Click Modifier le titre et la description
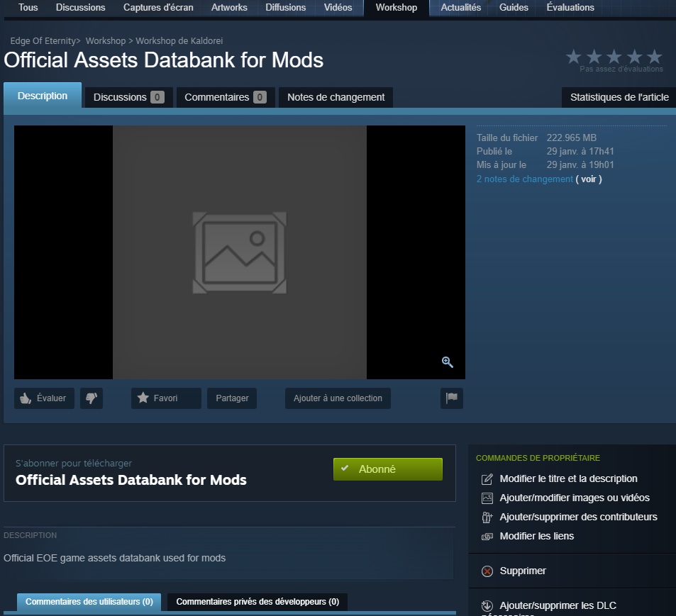The image size is (676, 616). (x=568, y=479)
